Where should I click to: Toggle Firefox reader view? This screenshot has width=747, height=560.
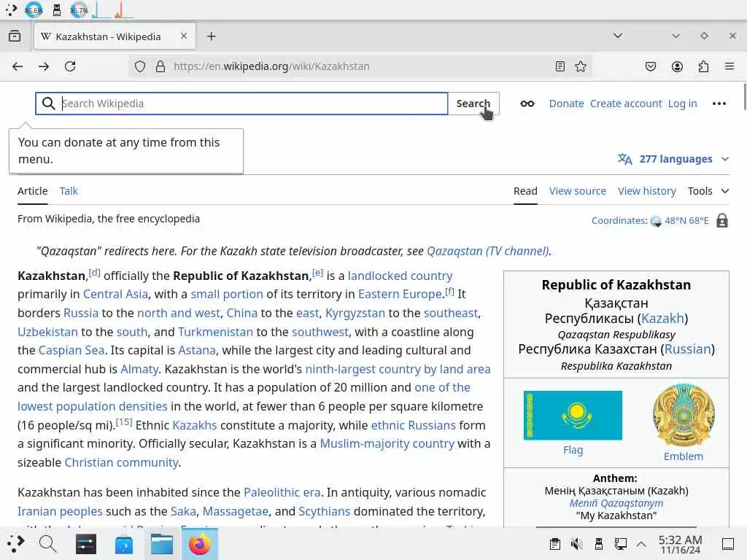(560, 66)
